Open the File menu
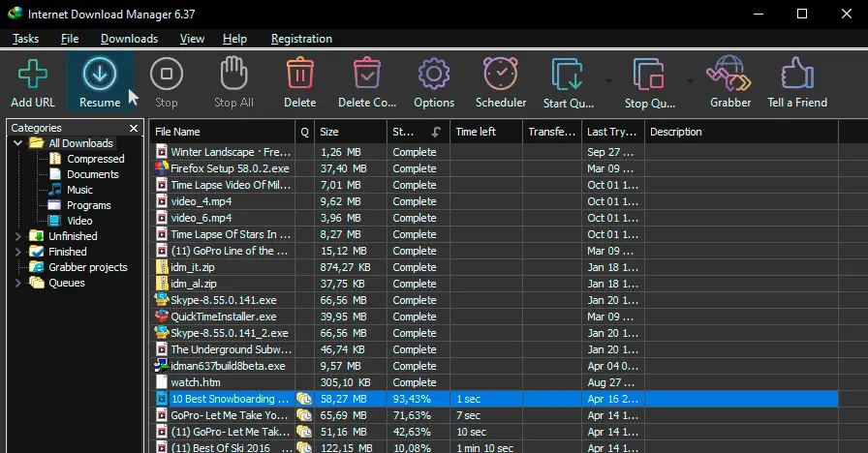 click(x=70, y=39)
